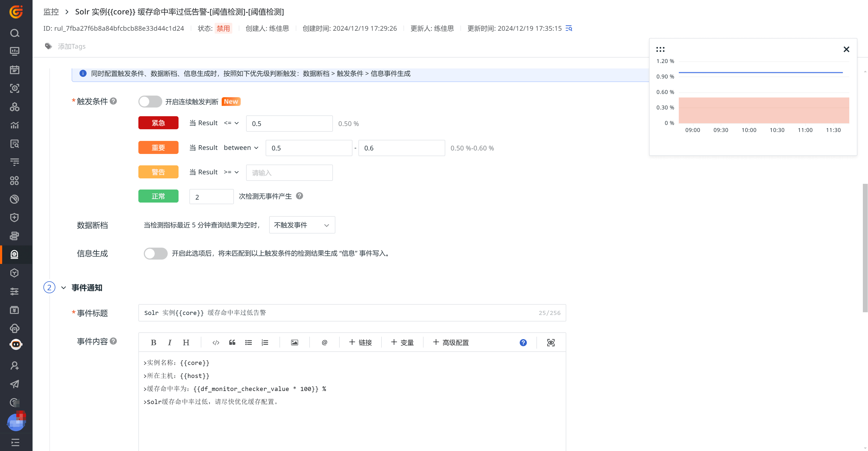Apply bold formatting in the event content editor

pos(153,342)
